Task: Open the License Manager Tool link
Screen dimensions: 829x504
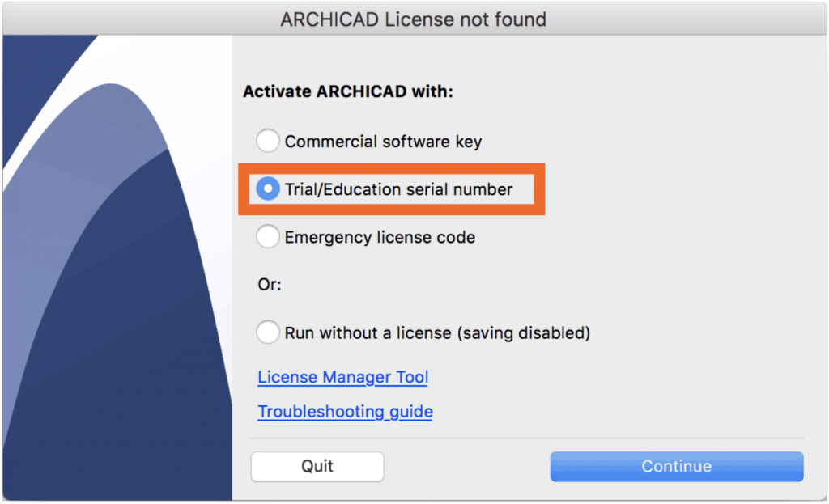Action: (342, 378)
